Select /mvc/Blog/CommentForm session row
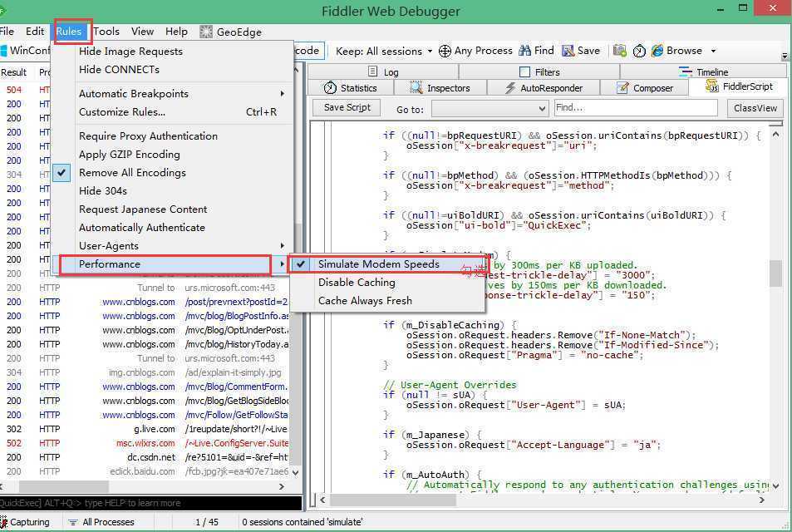This screenshot has width=792, height=532. [145, 387]
